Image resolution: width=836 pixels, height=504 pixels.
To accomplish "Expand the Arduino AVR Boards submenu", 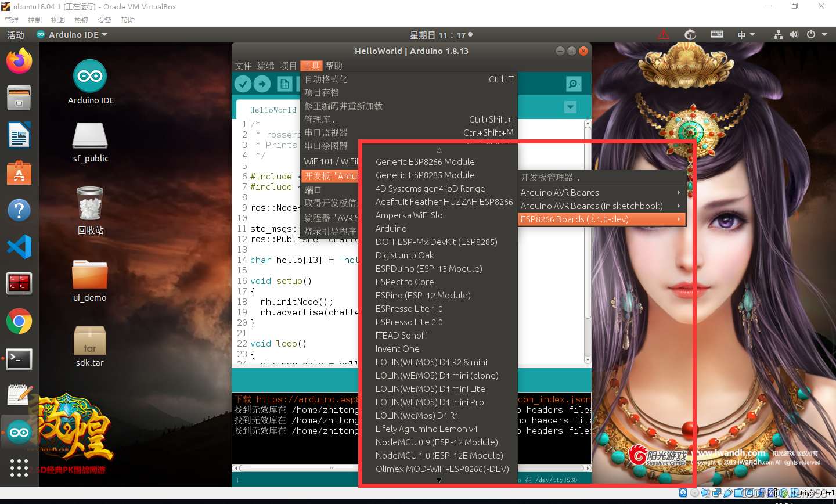I will (602, 193).
